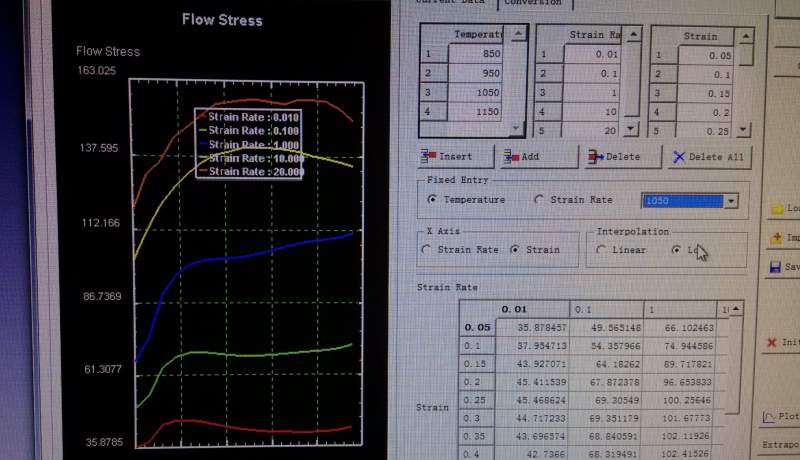Viewport: 800px width, 460px height.
Task: Click legend entry Strain Rate :0.100
Action: click(x=249, y=131)
